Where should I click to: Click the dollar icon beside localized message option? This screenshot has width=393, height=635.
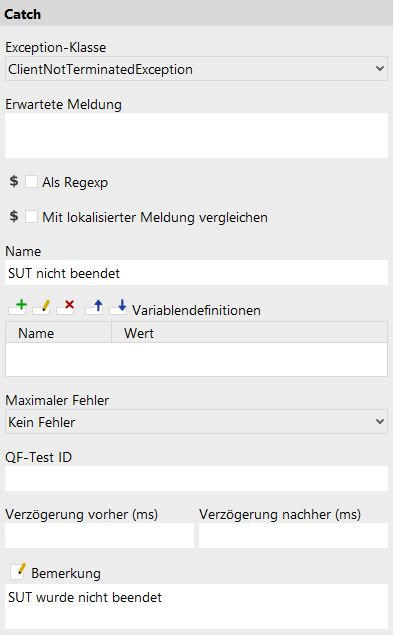tap(14, 216)
